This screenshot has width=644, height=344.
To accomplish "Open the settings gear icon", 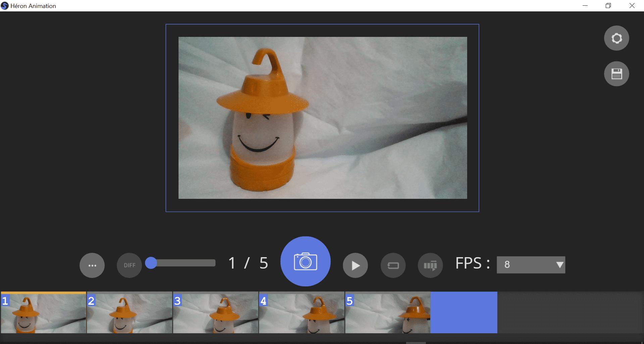I will (616, 38).
